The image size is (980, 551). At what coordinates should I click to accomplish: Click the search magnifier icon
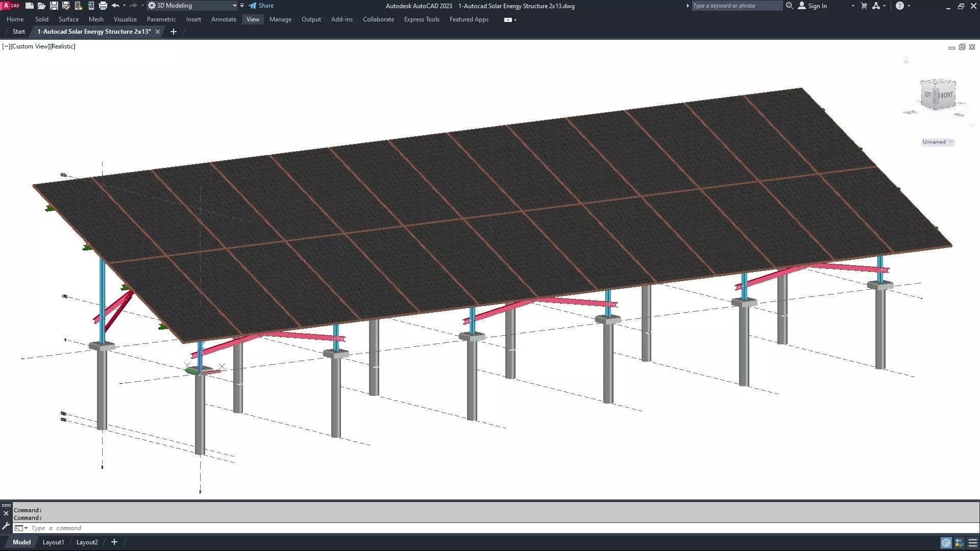[789, 6]
